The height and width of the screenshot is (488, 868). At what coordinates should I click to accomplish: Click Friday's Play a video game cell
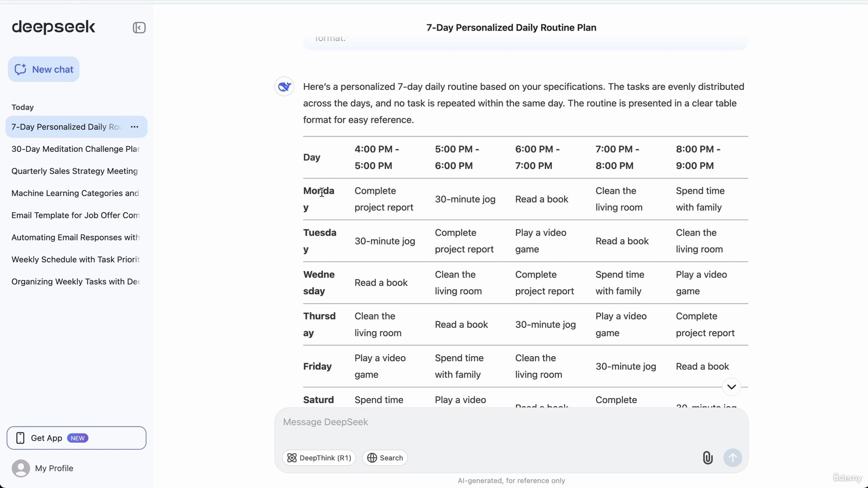pos(380,366)
